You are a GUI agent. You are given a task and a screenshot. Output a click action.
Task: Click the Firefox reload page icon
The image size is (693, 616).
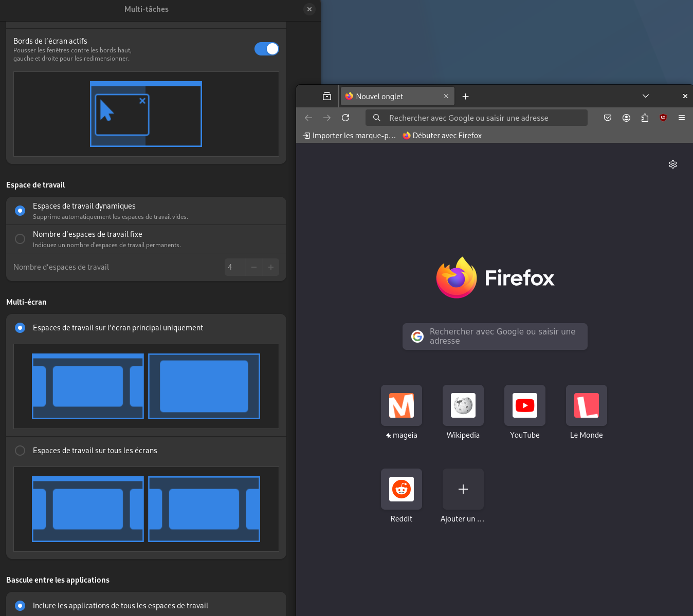click(x=345, y=118)
